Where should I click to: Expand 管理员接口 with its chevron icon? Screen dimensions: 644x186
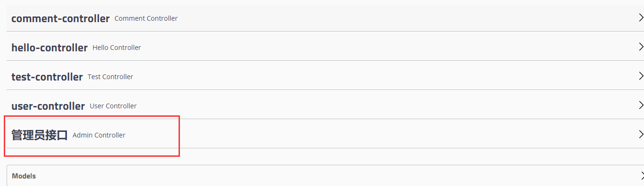[x=641, y=135]
